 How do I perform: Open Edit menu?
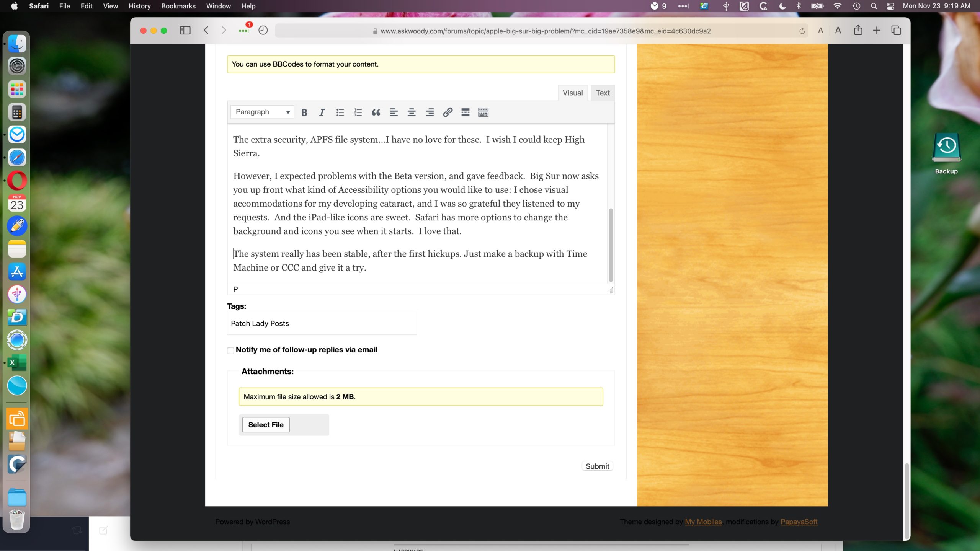coord(87,6)
